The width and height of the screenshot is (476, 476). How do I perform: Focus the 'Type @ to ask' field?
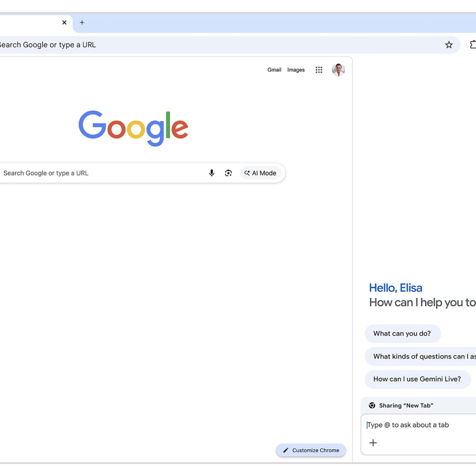tap(418, 425)
